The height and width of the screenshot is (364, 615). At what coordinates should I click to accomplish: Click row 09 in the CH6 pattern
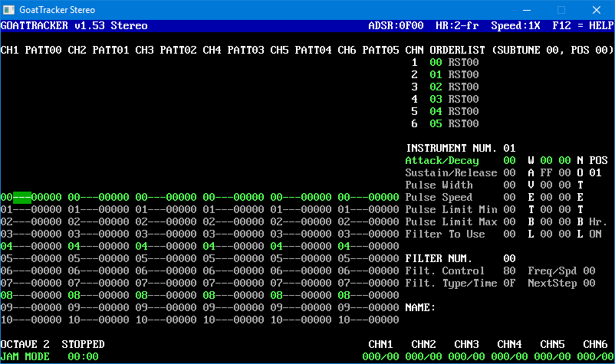368,307
